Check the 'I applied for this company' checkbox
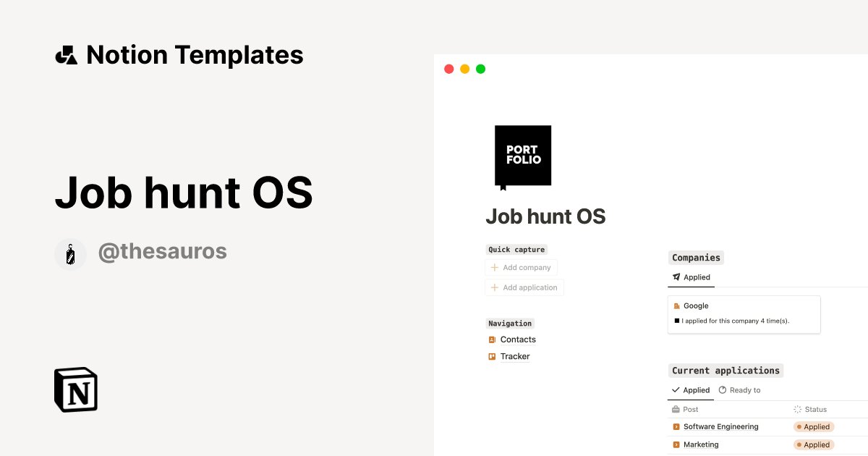The image size is (868, 456). tap(678, 321)
